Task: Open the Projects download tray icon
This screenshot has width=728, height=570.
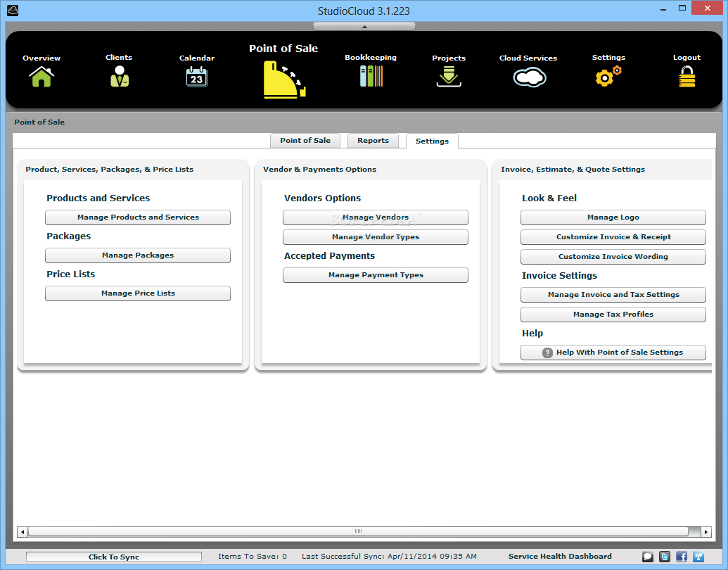Action: [449, 77]
